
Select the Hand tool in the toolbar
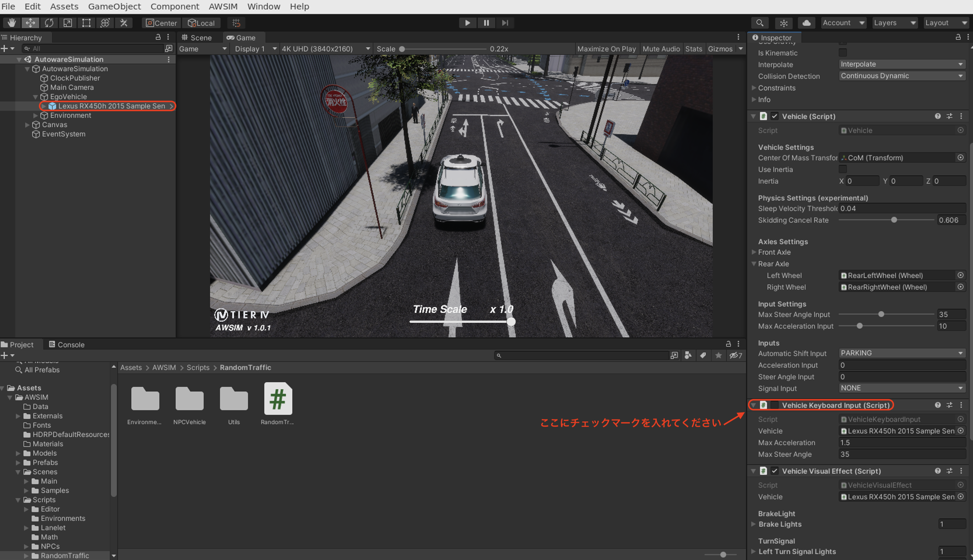point(12,23)
